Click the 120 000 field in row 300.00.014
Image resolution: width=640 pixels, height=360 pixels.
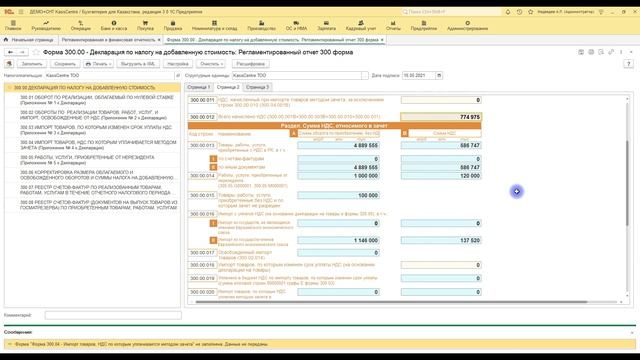pos(441,176)
